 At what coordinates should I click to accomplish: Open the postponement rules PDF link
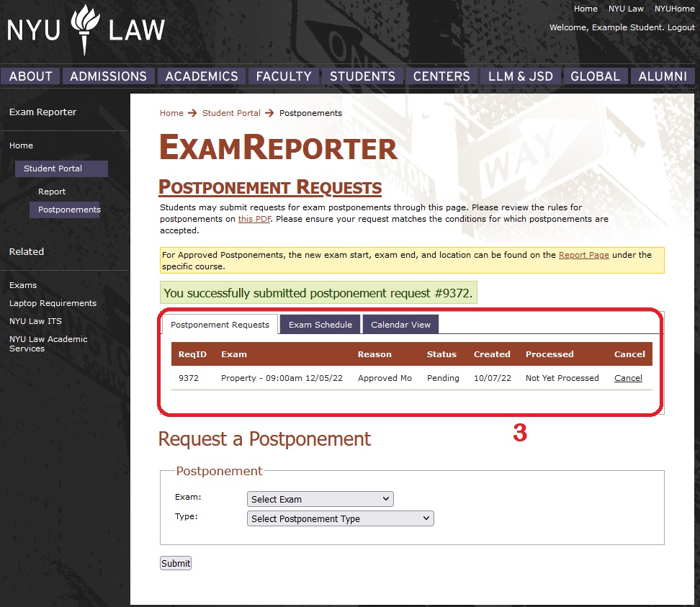point(254,219)
